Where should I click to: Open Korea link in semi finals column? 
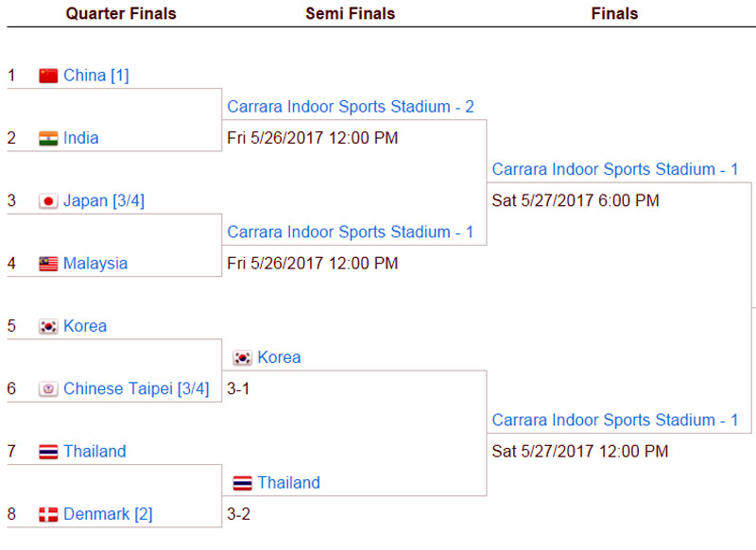279,357
